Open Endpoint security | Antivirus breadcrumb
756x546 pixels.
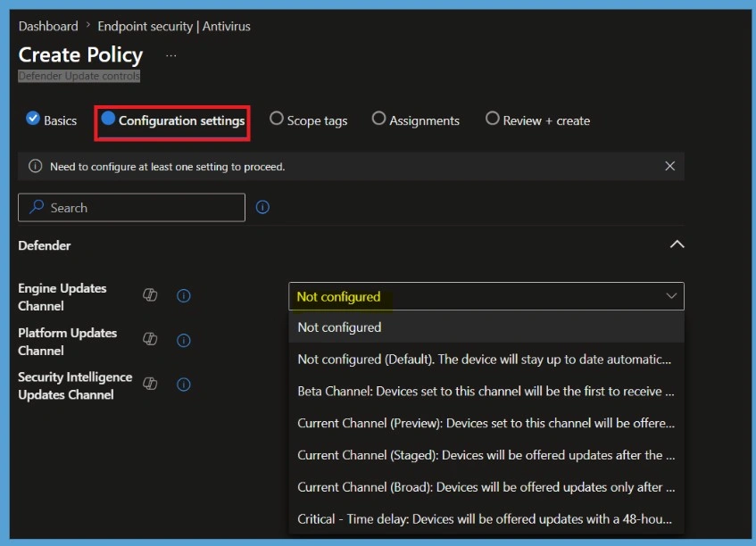click(x=174, y=26)
